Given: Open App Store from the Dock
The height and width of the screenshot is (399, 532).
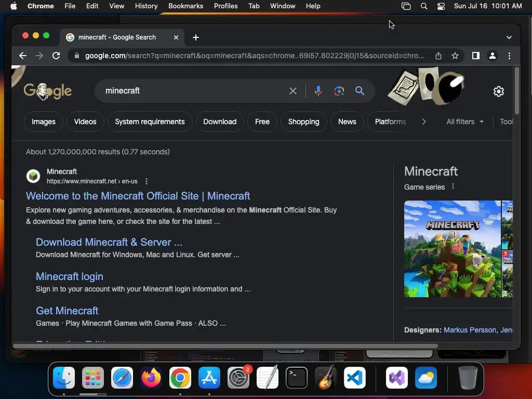Looking at the screenshot, I should 209,378.
